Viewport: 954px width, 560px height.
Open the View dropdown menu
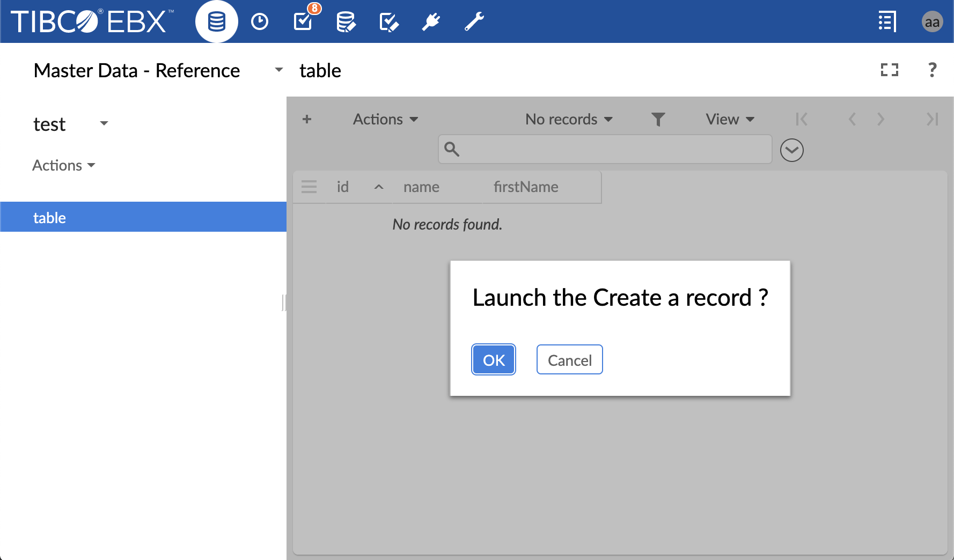(730, 119)
